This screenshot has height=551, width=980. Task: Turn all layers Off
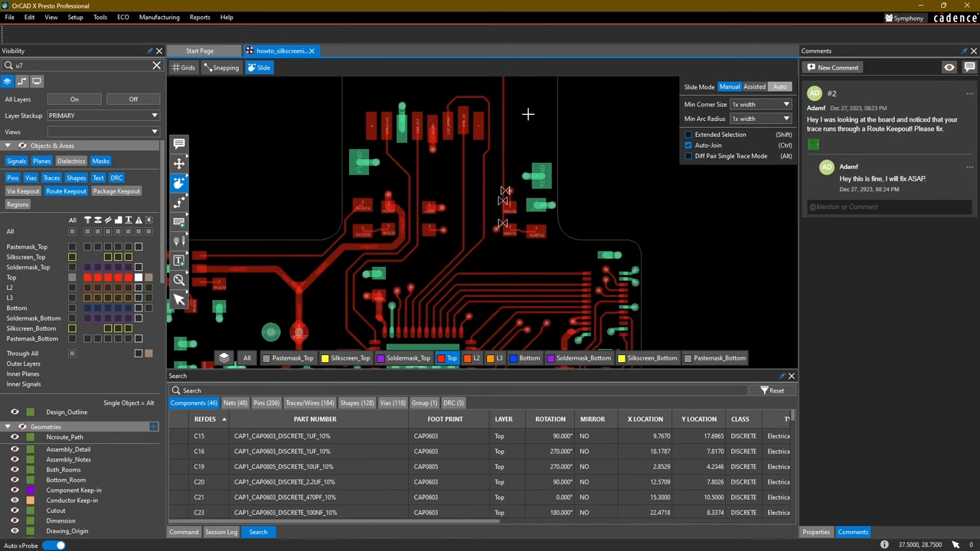(x=133, y=99)
